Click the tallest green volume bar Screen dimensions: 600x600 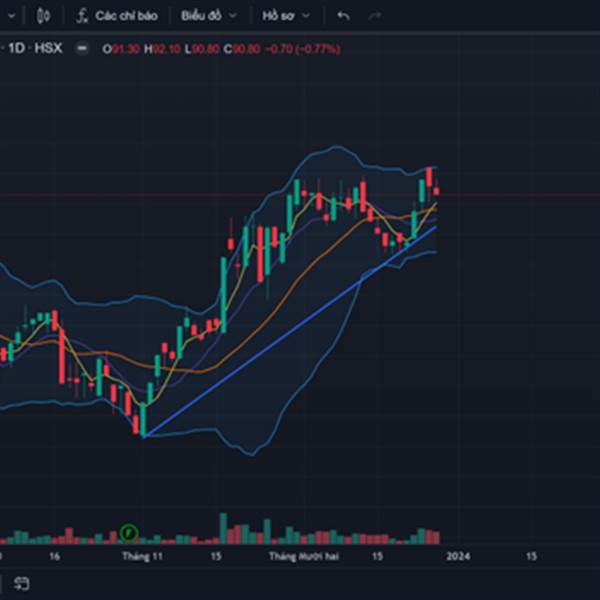[223, 528]
